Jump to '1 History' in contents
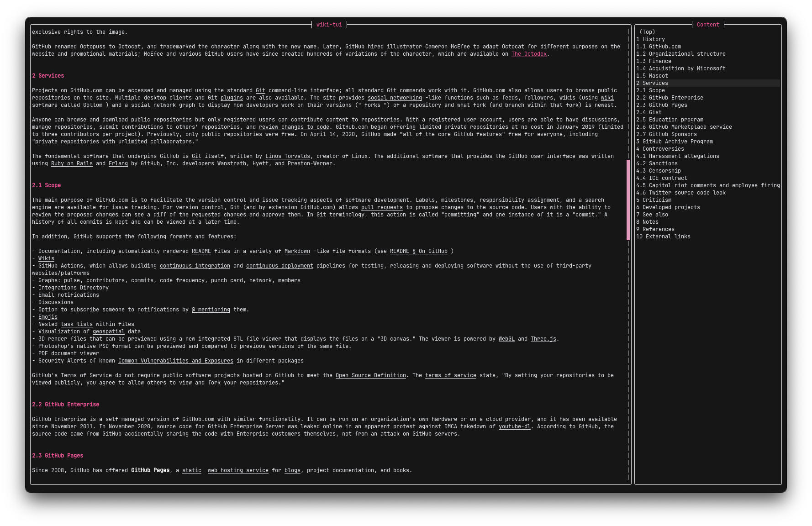 tap(650, 39)
